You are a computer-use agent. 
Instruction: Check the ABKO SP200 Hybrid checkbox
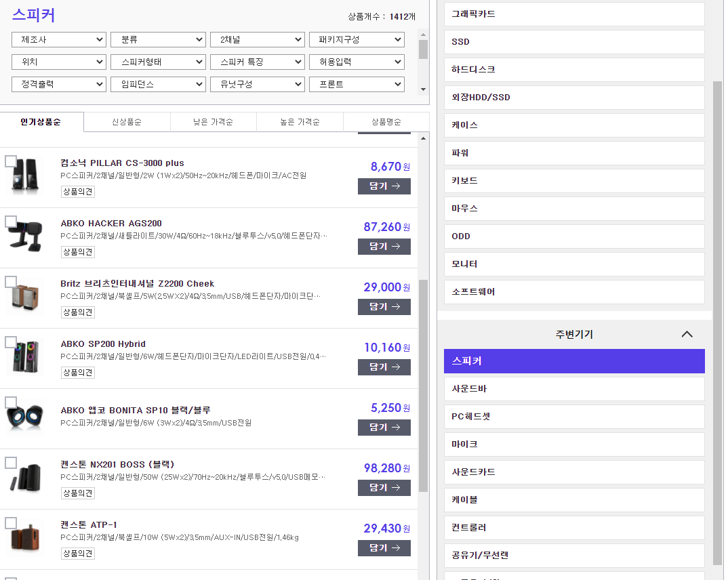11,342
